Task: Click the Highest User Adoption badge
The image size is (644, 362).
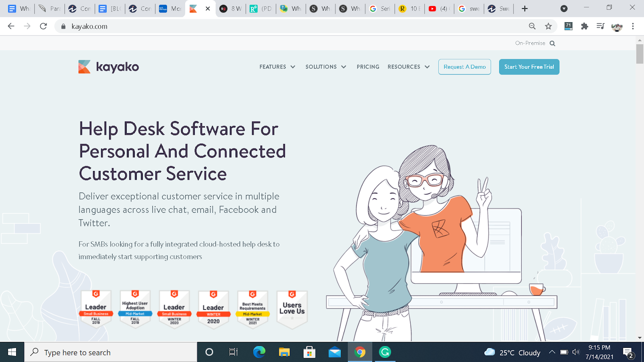Action: click(x=135, y=309)
